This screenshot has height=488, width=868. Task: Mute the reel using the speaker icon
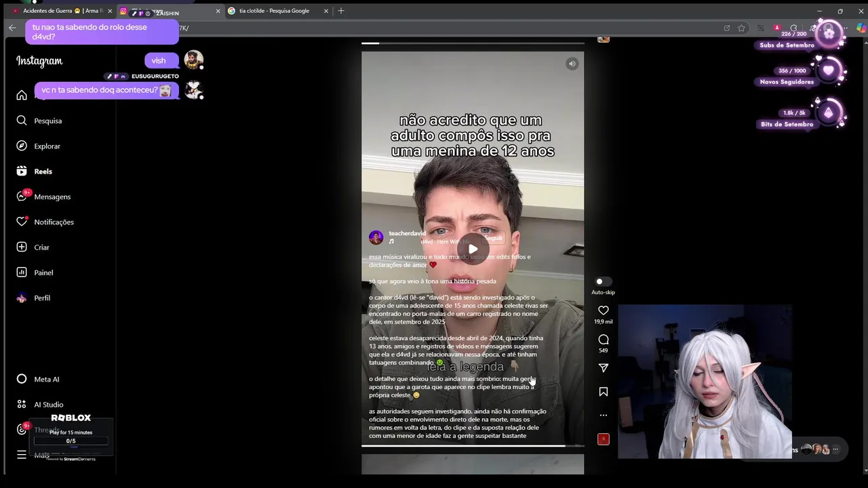[x=572, y=64]
